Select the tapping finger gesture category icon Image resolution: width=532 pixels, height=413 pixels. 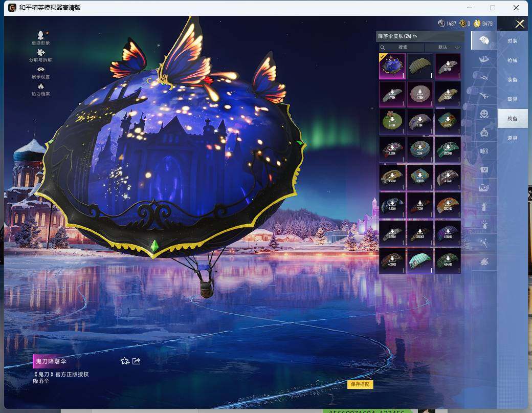click(x=484, y=224)
